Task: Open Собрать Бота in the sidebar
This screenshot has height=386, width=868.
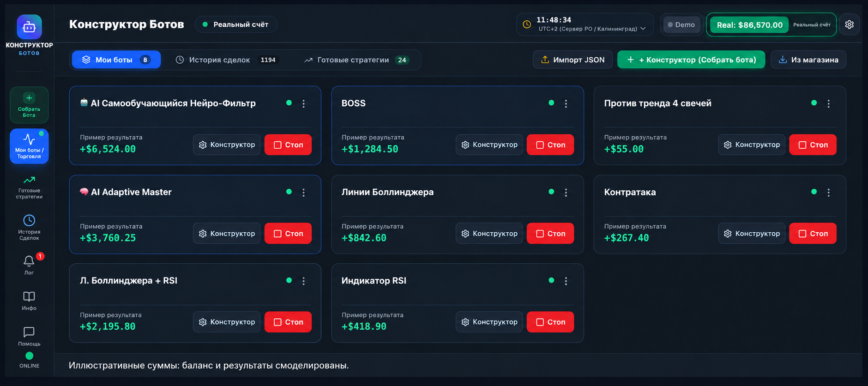Action: (29, 105)
